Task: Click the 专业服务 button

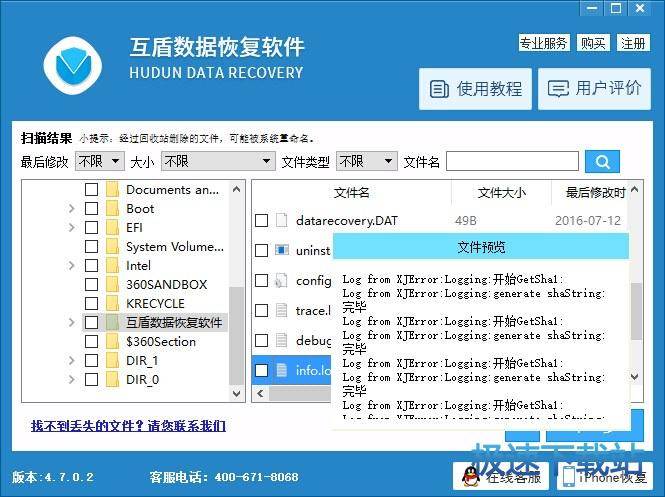Action: click(x=544, y=43)
